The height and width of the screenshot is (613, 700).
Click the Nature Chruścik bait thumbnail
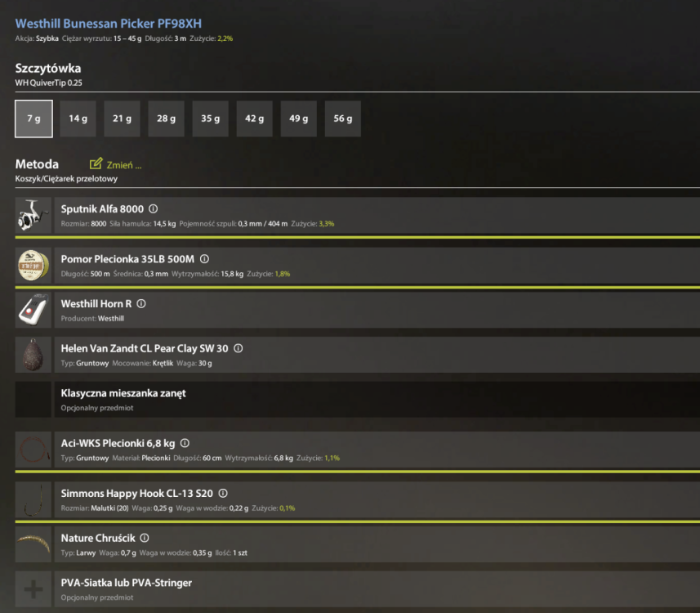point(33,544)
